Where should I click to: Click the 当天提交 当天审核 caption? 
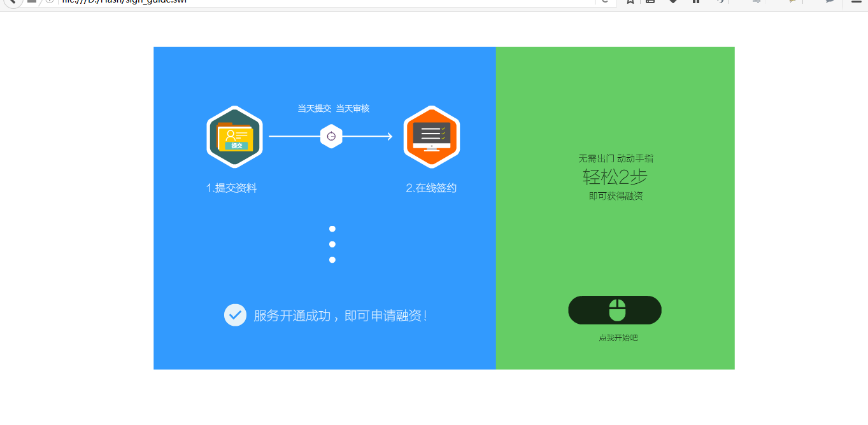[x=333, y=109]
